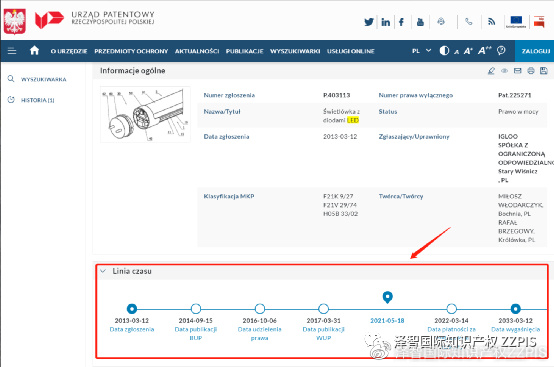Set largest font size A++
Viewport: 554px width, 367px height.
484,51
